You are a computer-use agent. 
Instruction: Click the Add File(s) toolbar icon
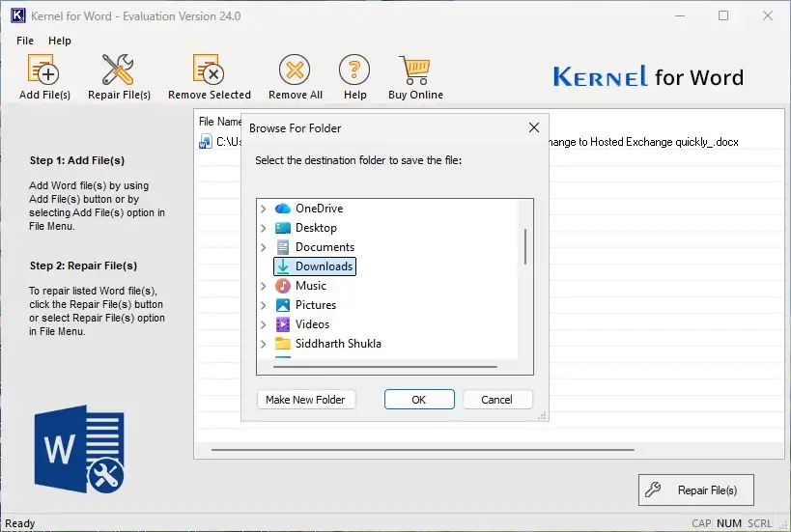point(43,70)
